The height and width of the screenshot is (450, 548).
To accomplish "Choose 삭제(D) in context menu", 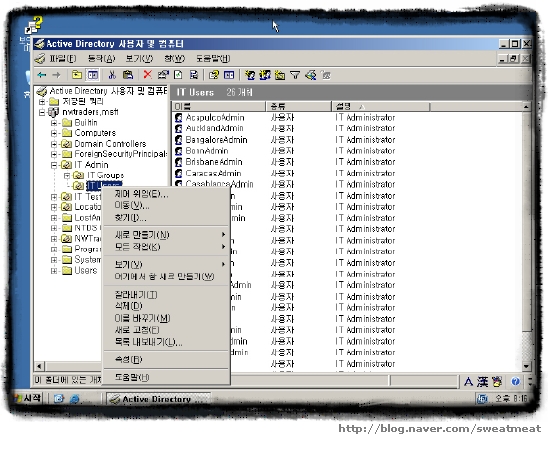I will [x=166, y=306].
